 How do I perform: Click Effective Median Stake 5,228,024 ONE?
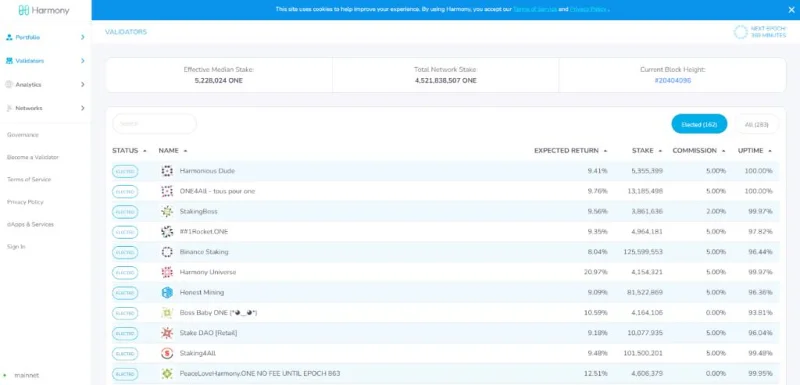pos(219,81)
